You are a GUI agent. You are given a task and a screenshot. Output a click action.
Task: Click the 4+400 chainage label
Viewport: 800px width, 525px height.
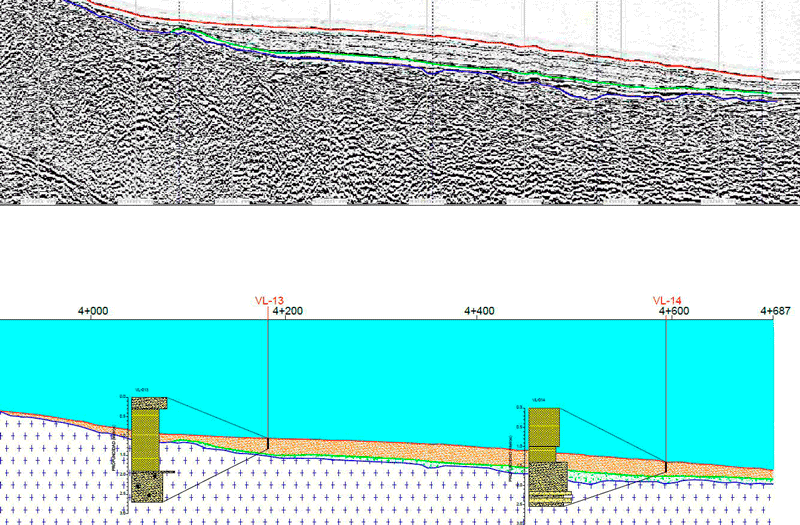(479, 311)
